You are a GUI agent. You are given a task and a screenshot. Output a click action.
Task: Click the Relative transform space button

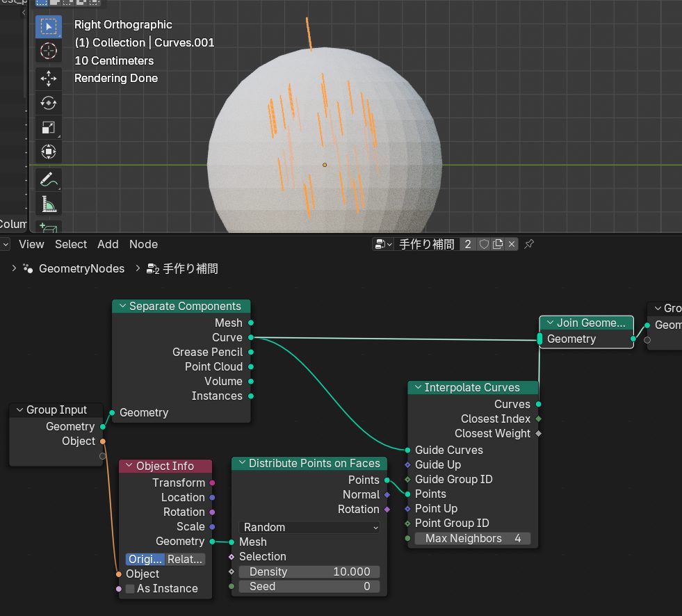click(x=186, y=559)
